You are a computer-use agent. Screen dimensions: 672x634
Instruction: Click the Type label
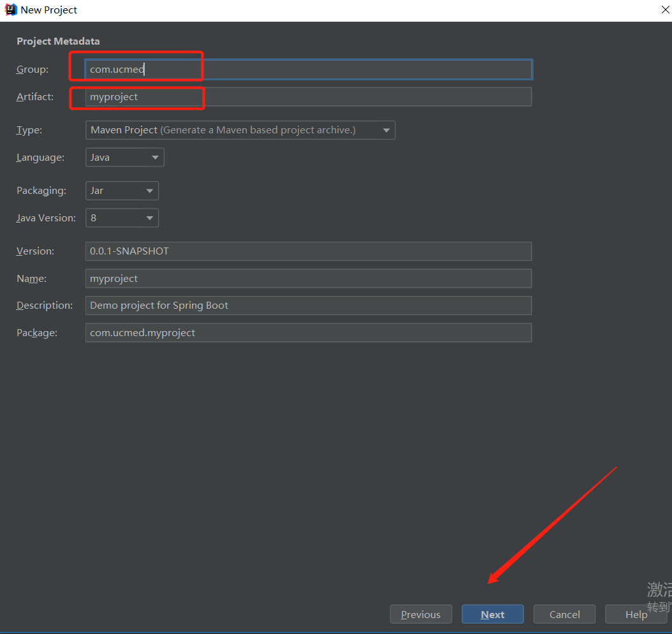click(x=29, y=130)
